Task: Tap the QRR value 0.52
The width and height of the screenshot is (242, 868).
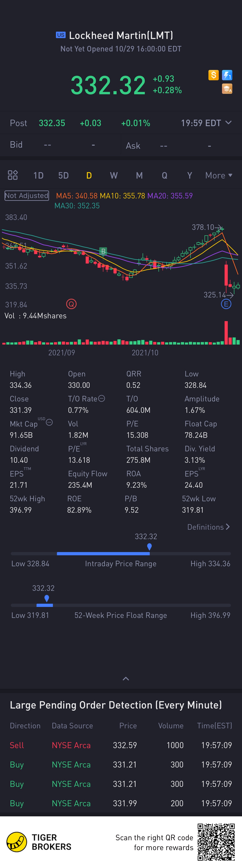Action: 133,385
